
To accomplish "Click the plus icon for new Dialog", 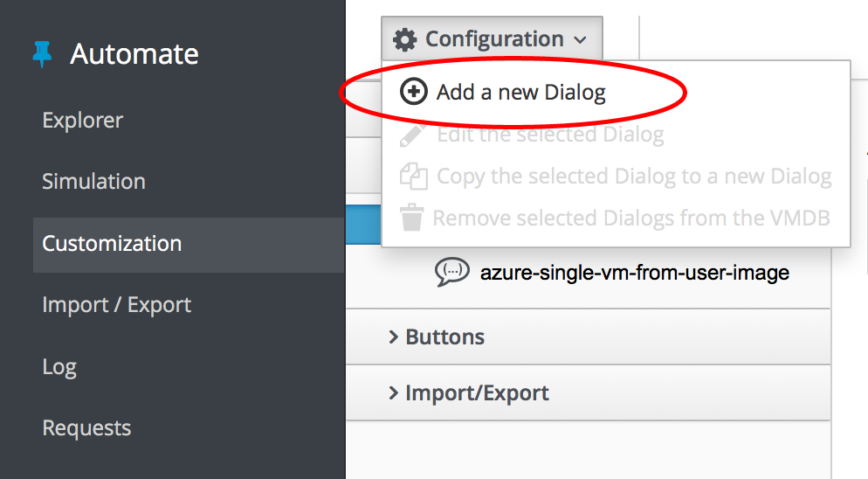I will (413, 92).
